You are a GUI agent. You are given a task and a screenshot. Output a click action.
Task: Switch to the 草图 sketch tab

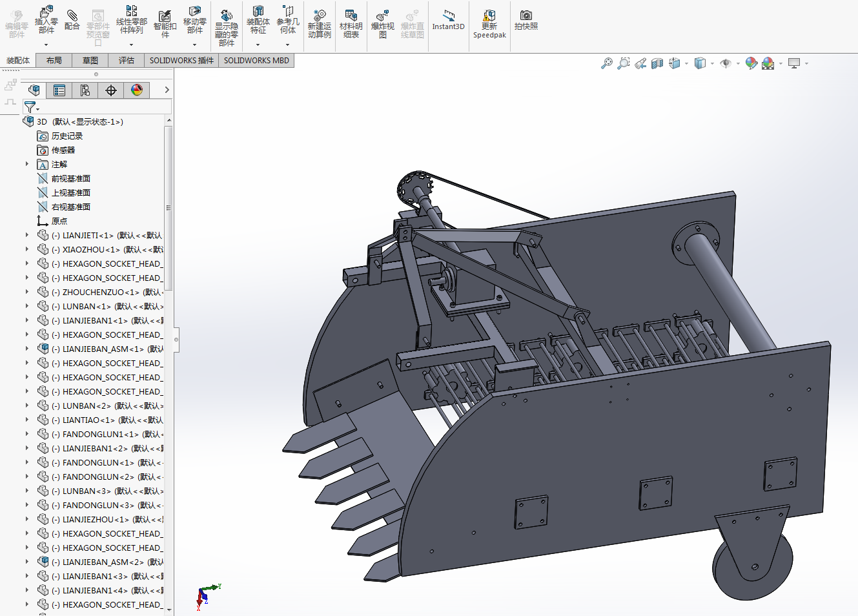coord(90,61)
